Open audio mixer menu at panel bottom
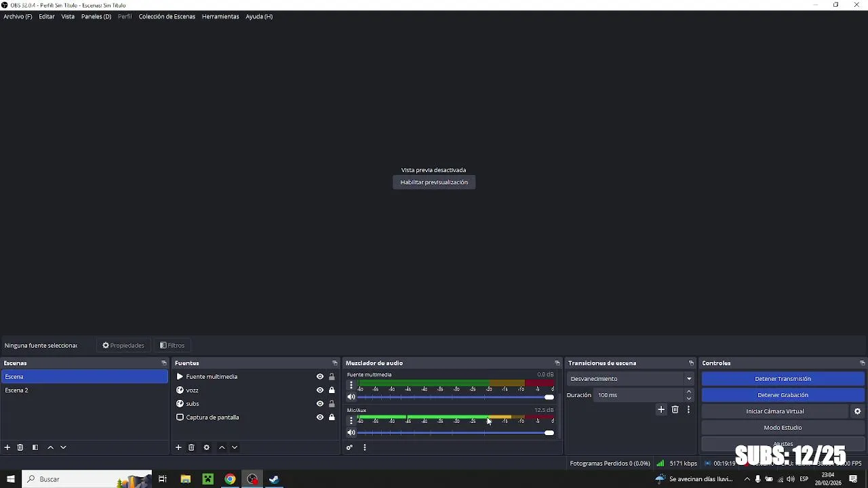 365,447
